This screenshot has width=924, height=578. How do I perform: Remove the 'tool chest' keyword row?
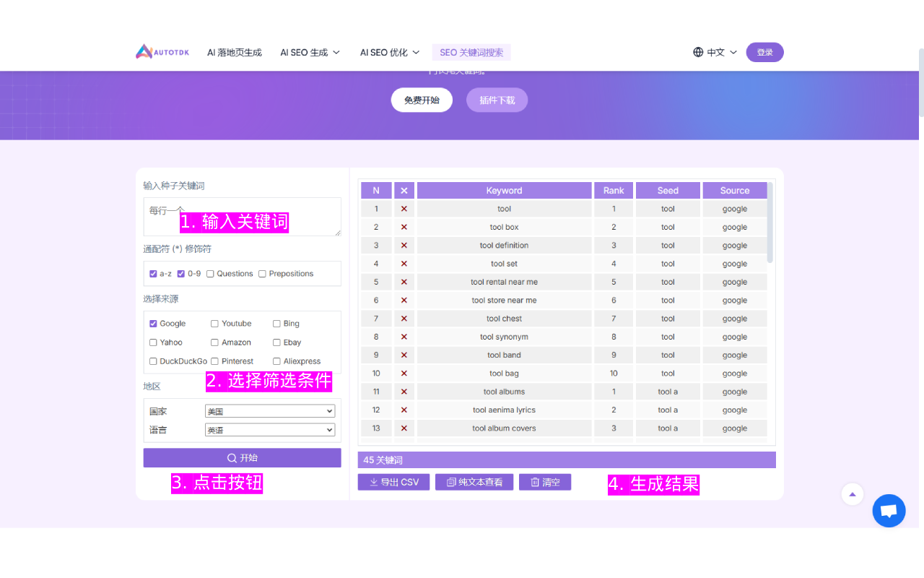coord(404,319)
